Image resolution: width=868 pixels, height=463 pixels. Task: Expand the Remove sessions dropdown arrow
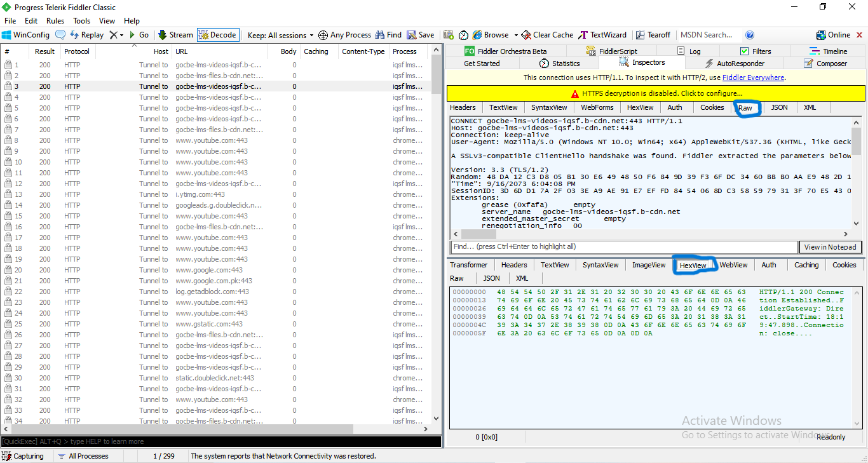coord(121,35)
